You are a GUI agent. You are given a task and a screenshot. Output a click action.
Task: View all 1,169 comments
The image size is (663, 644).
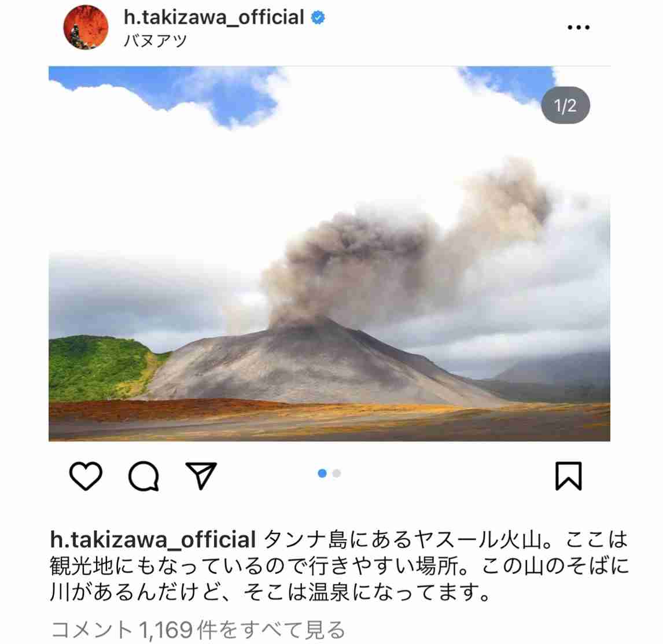pyautogui.click(x=198, y=630)
